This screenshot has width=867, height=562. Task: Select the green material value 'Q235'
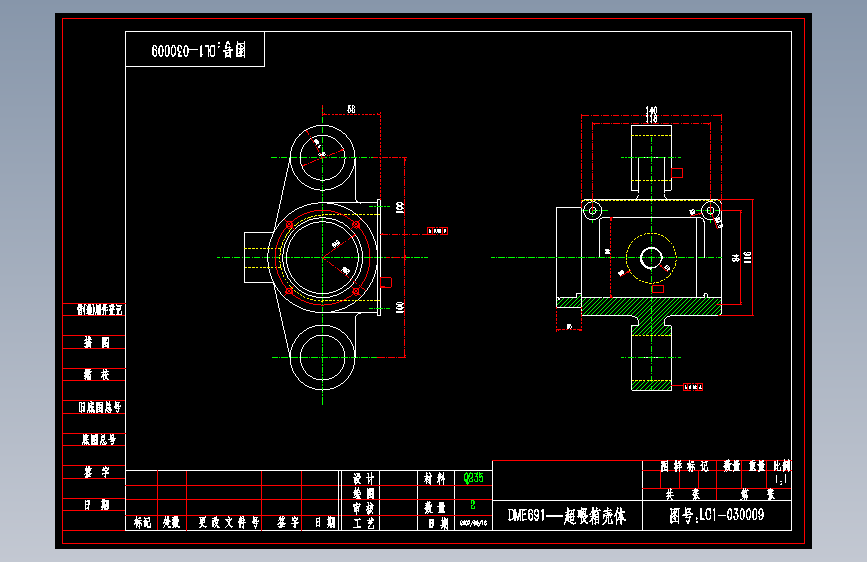point(473,478)
